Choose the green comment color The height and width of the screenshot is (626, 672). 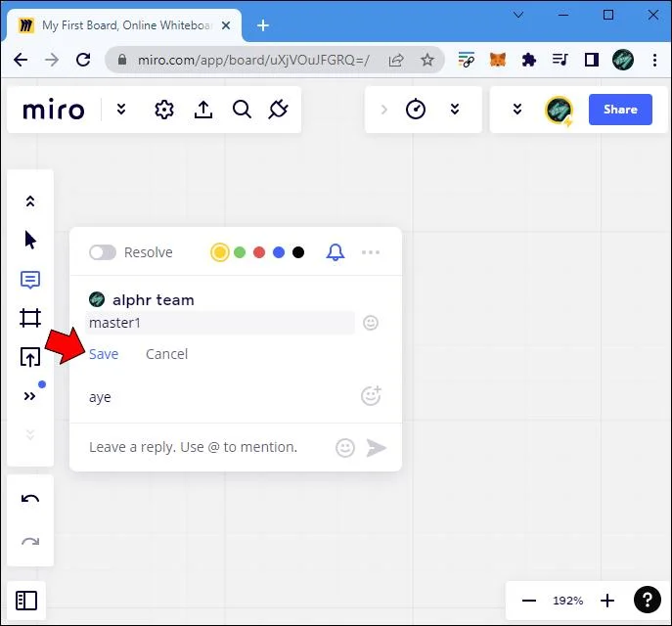240,252
